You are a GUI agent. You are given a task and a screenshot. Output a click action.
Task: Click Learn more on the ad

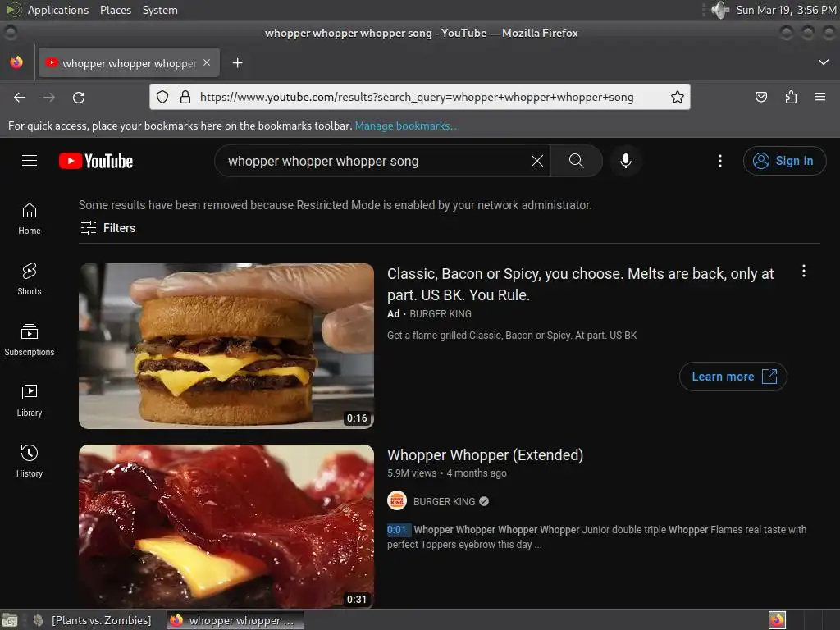click(733, 377)
